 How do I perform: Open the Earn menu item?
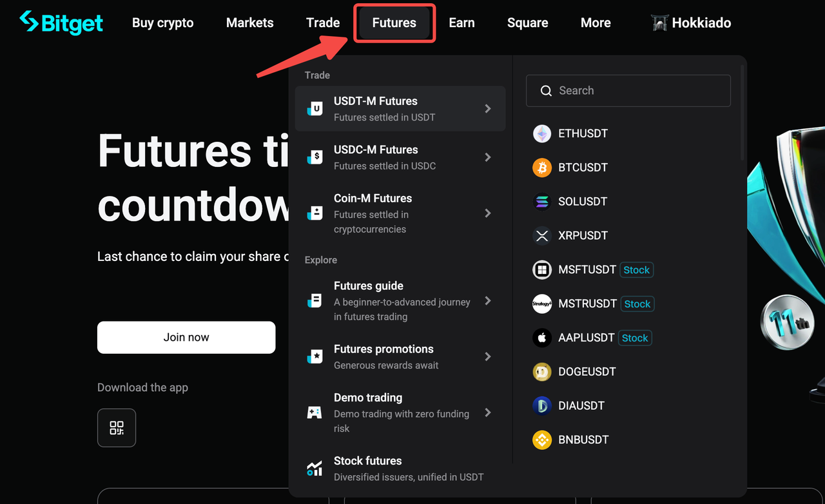point(461,23)
